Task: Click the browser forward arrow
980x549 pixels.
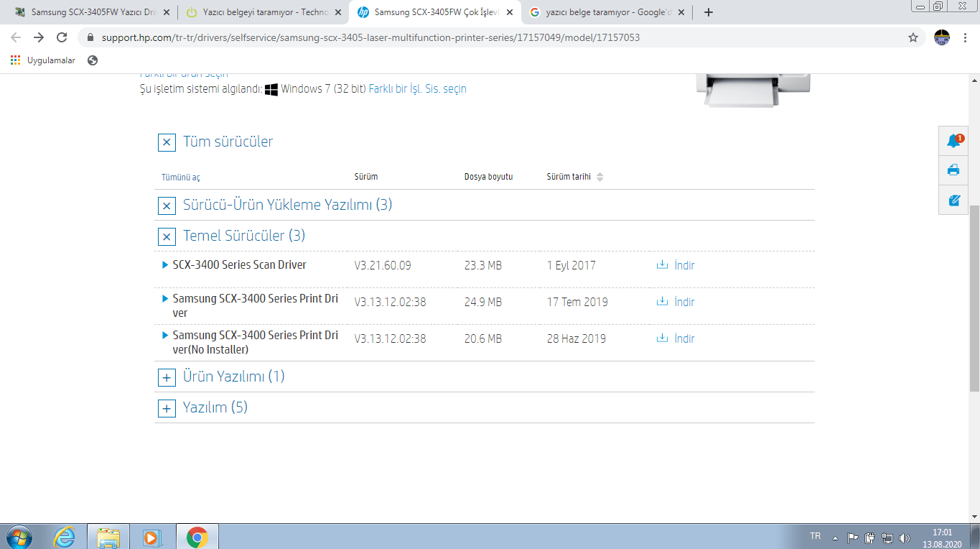Action: (x=39, y=37)
